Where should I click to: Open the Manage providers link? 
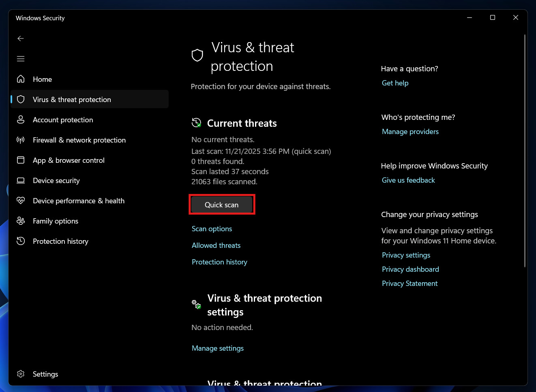click(x=410, y=132)
